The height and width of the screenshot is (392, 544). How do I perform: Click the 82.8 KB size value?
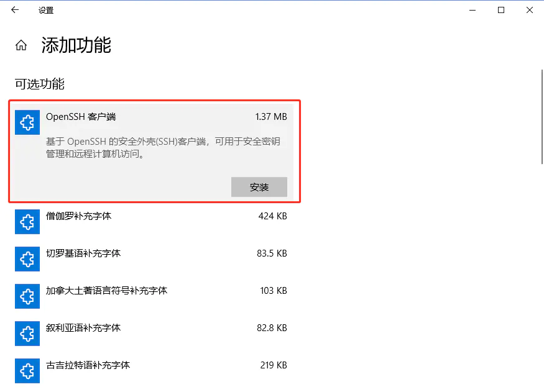(272, 328)
